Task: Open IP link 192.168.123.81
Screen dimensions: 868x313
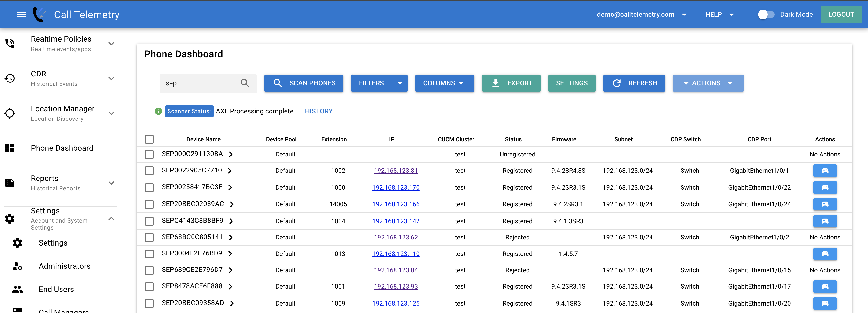Action: (x=395, y=171)
